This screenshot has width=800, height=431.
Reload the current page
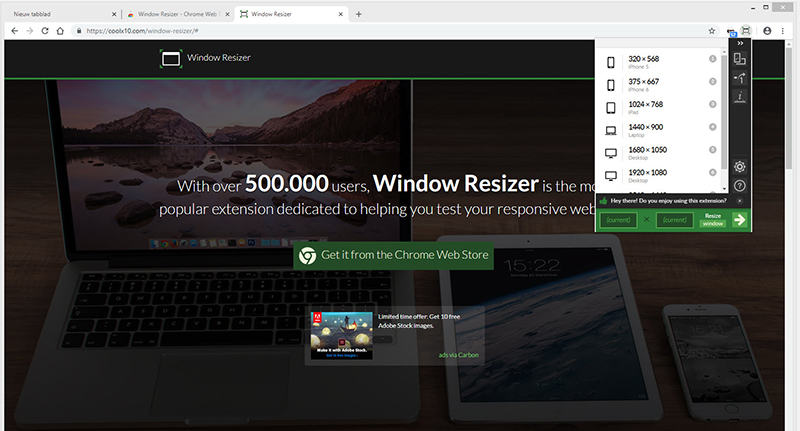click(x=45, y=31)
